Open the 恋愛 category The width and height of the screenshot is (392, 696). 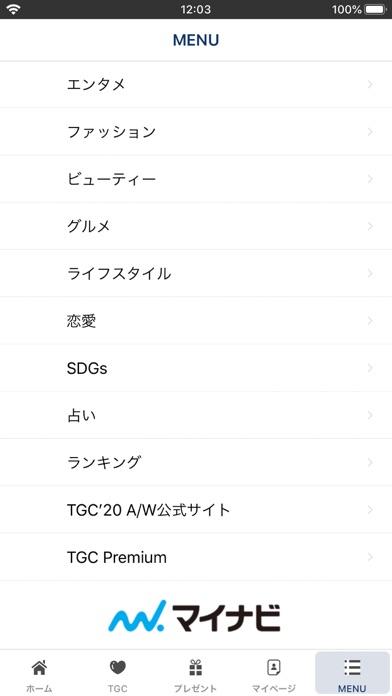[196, 321]
